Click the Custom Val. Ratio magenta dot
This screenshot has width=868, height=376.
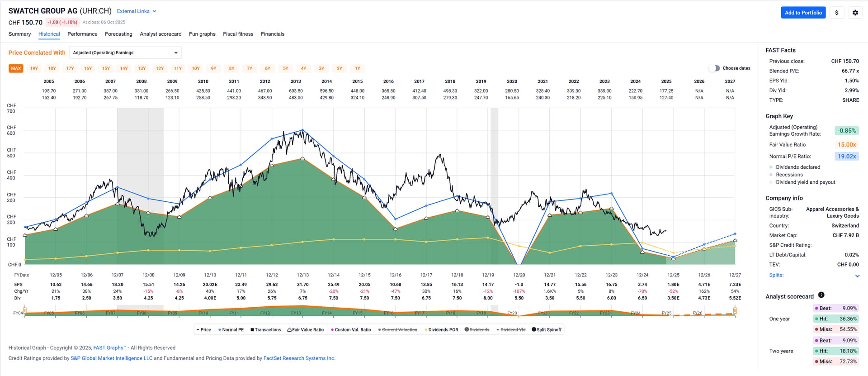(332, 330)
